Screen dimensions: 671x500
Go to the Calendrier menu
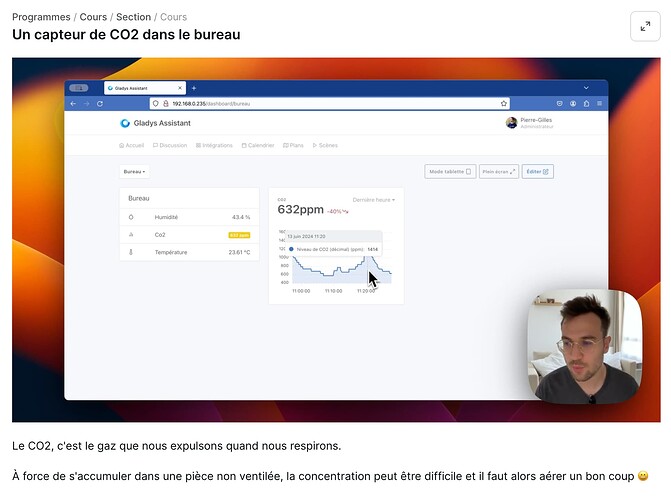click(x=258, y=146)
